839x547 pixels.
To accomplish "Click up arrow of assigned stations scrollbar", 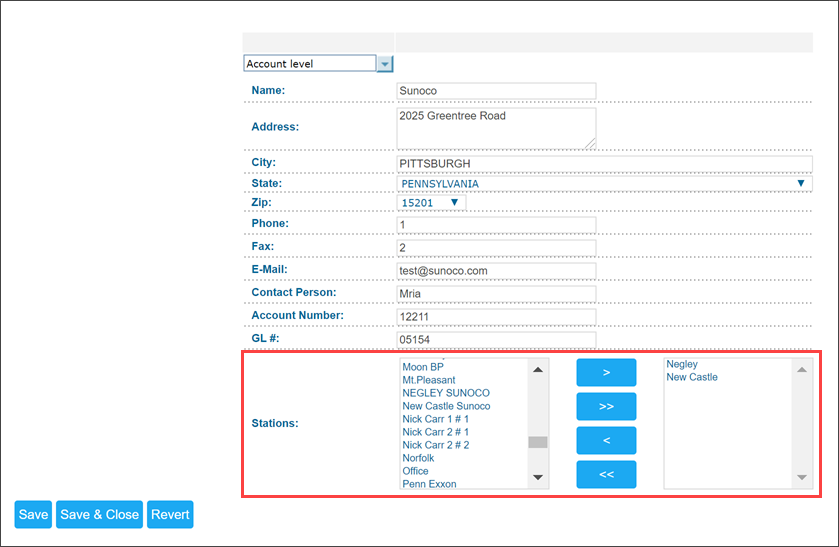I will click(802, 369).
